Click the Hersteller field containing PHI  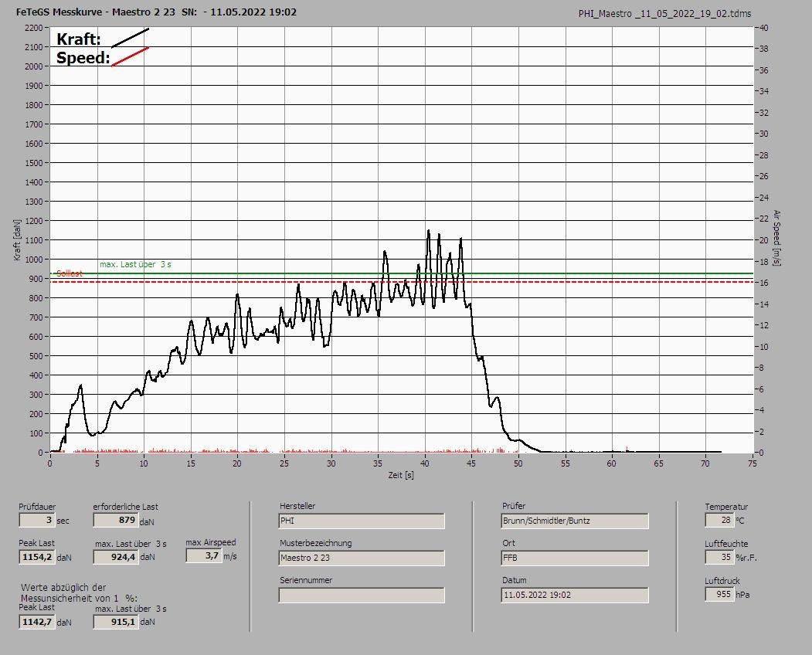point(362,521)
